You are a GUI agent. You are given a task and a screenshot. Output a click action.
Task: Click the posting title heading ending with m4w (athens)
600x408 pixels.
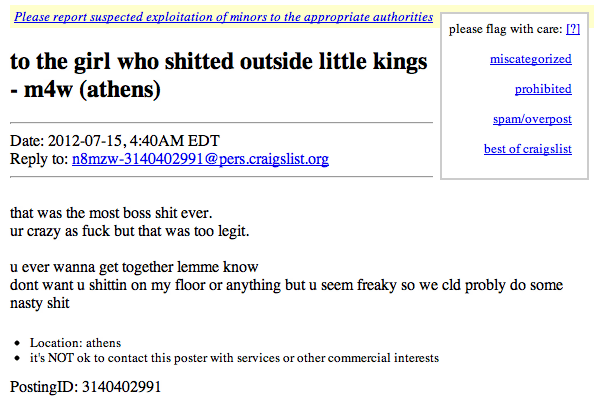pyautogui.click(x=218, y=76)
